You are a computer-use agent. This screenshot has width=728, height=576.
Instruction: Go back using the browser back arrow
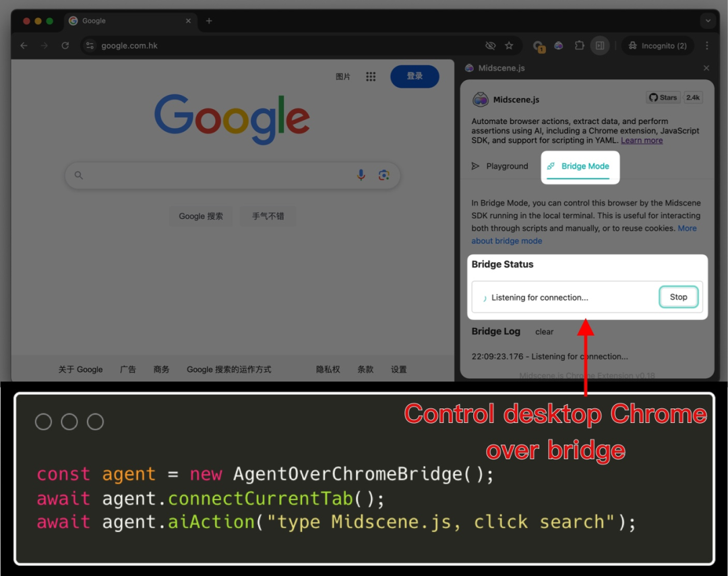coord(24,46)
